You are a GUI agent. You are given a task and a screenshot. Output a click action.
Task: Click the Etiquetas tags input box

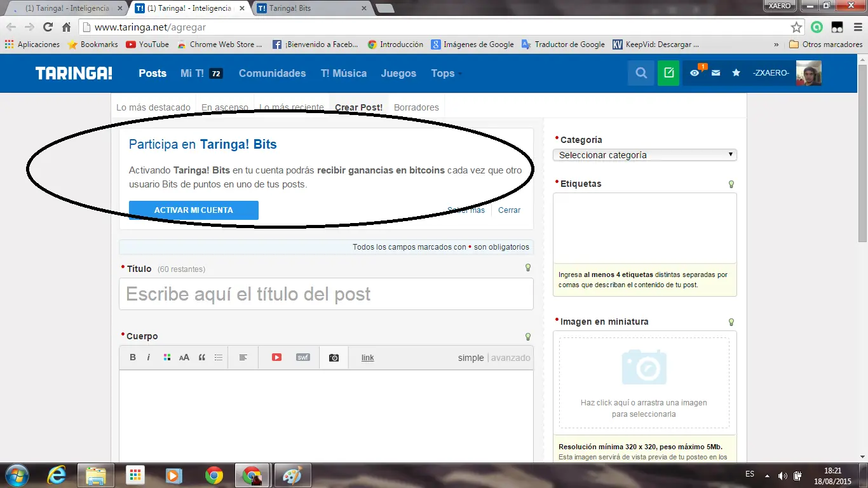coord(645,228)
